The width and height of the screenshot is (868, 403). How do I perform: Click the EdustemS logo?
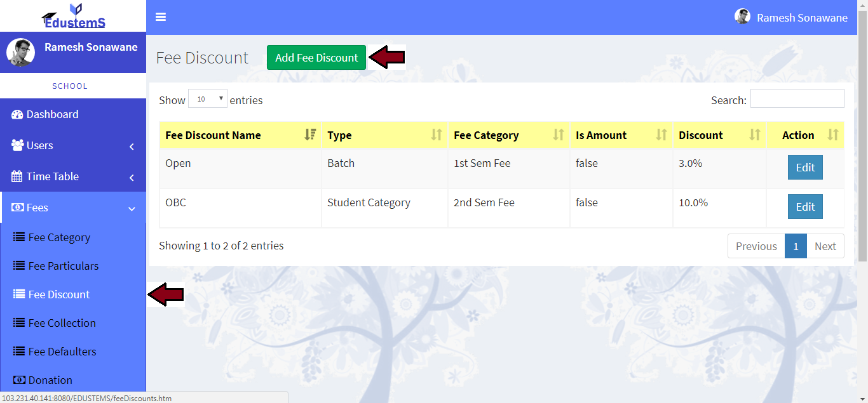coord(74,16)
